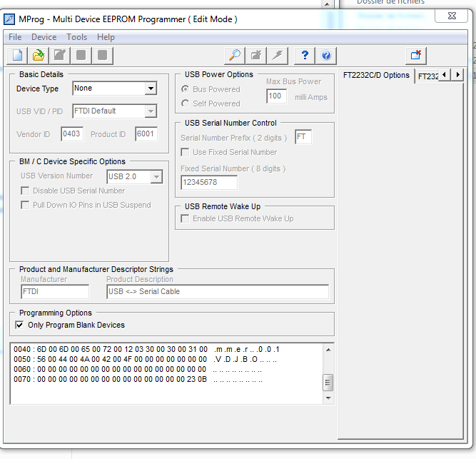Screen dimensions: 476x459
Task: Click the hex dump row 0040
Action: pos(146,349)
